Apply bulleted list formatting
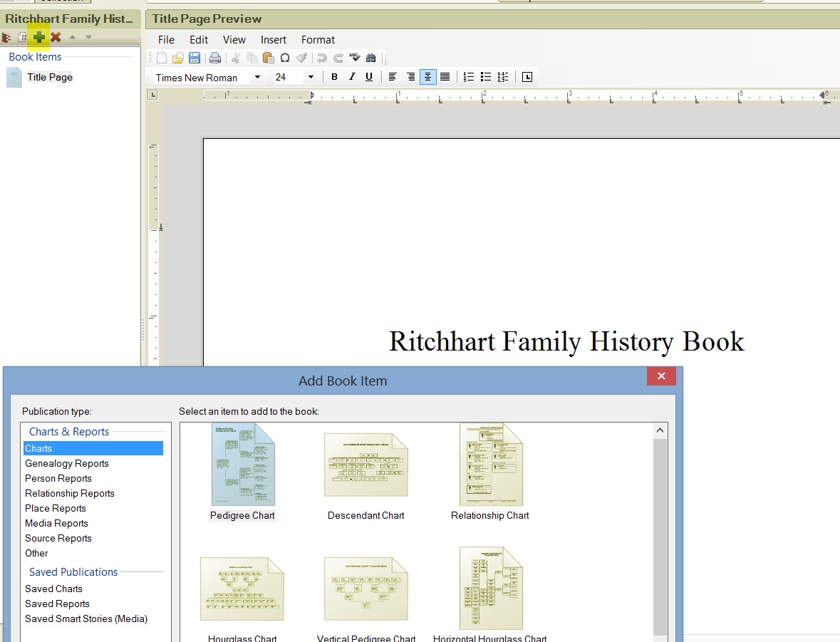The height and width of the screenshot is (642, 840). [x=486, y=77]
